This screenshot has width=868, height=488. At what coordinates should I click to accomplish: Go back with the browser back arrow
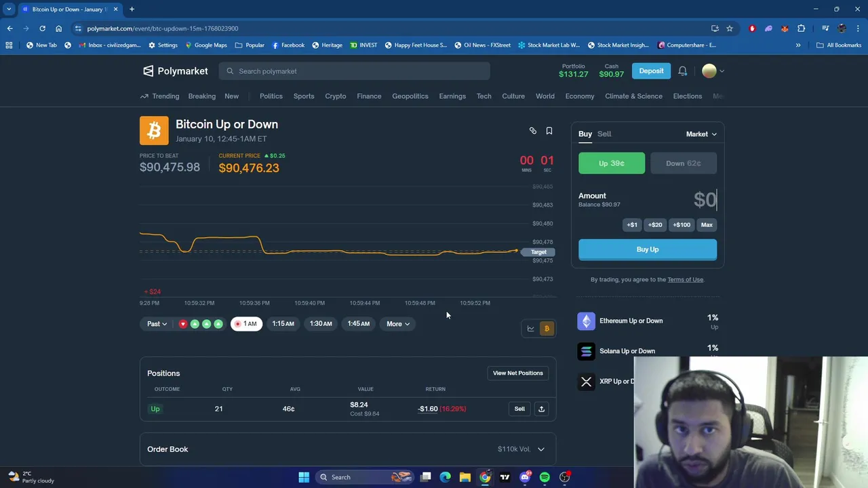coord(9,28)
